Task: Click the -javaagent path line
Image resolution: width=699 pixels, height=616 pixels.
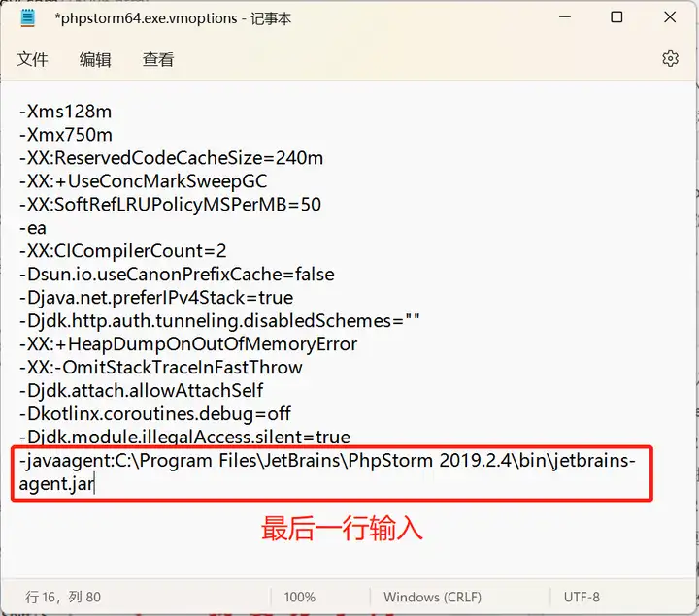Action: click(x=327, y=472)
